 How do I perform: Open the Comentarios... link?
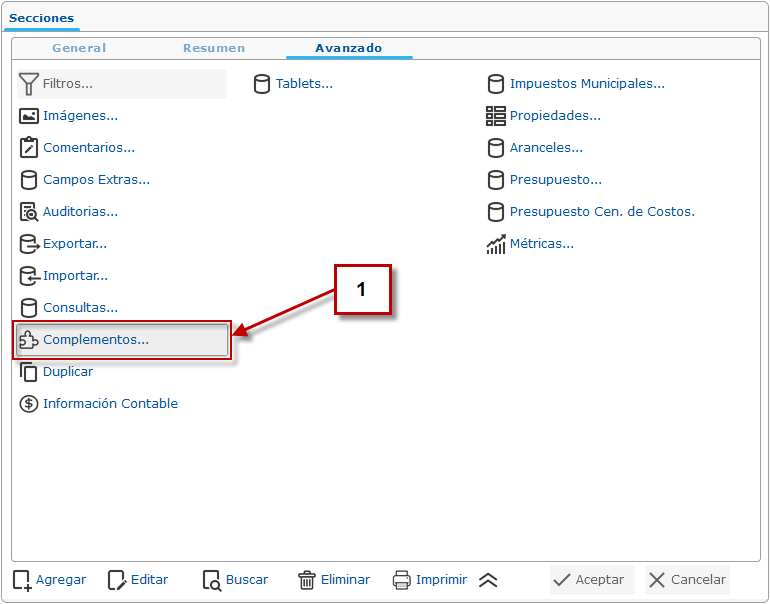[x=89, y=148]
